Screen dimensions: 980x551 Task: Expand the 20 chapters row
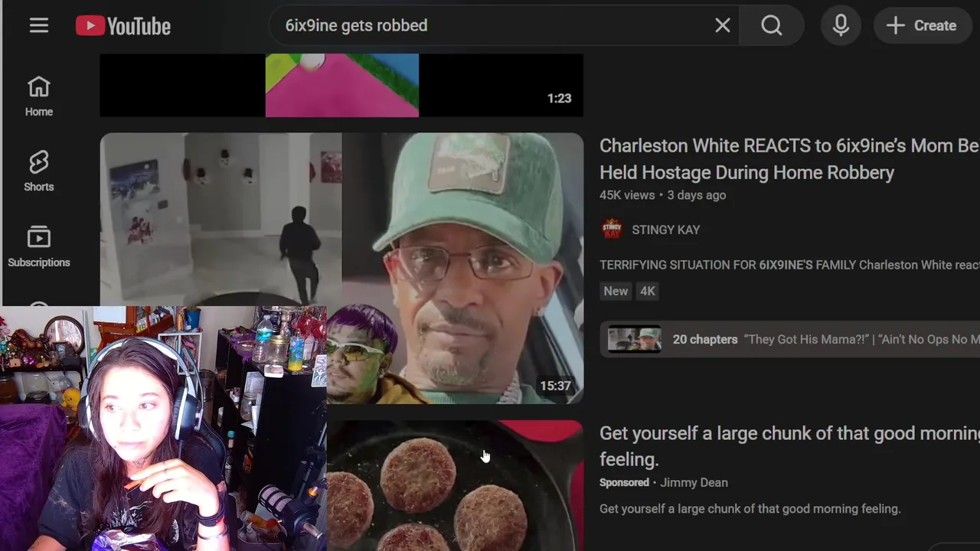[789, 339]
